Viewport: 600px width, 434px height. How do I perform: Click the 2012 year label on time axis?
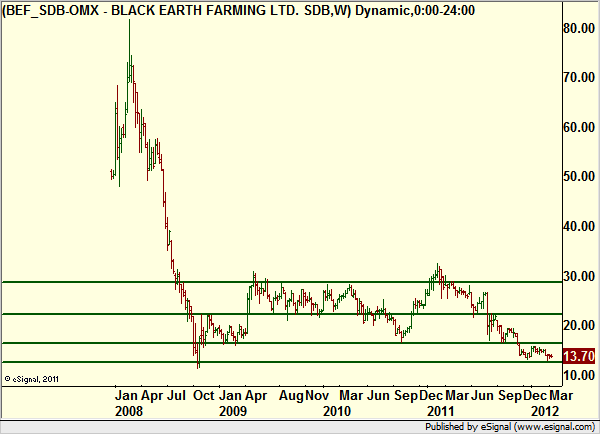545,411
